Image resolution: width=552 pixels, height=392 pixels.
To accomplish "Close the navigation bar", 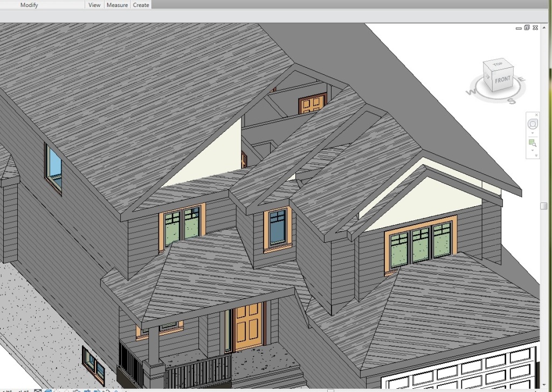I will pyautogui.click(x=536, y=115).
